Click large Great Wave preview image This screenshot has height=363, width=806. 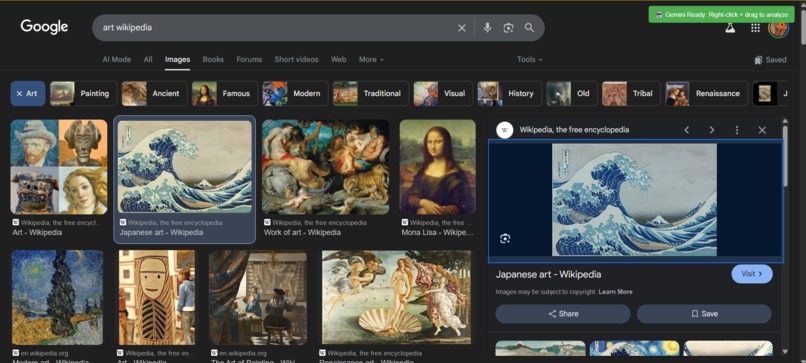634,200
